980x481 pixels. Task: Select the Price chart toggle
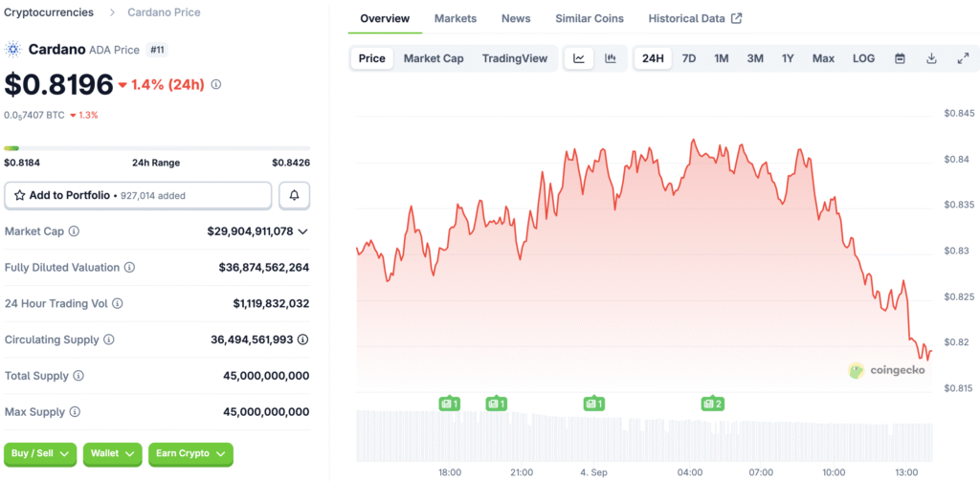click(372, 58)
